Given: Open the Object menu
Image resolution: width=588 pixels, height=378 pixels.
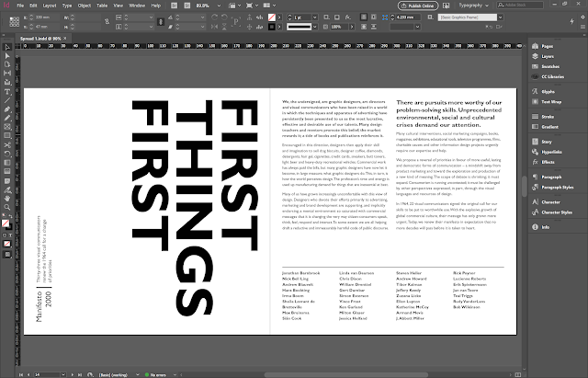Looking at the screenshot, I should (x=85, y=6).
